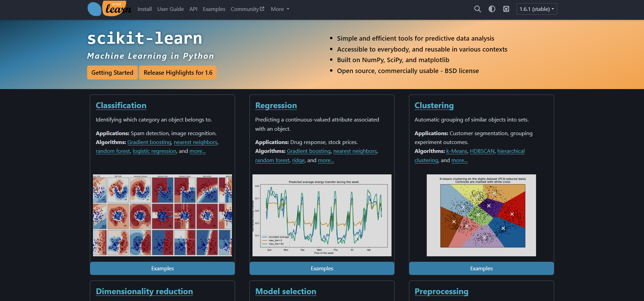
Task: Click the predicted energy transfer plot thumbnail
Action: [322, 215]
